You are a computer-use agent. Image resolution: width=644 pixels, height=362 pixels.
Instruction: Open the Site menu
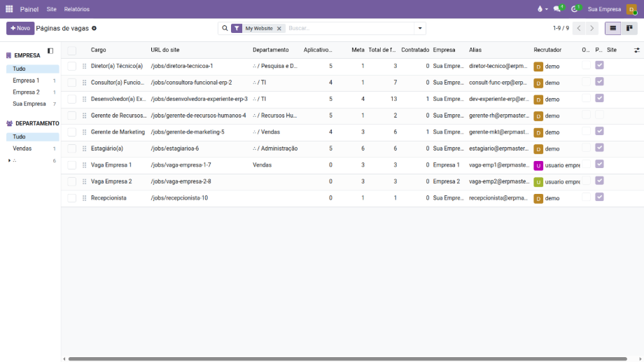pos(52,9)
